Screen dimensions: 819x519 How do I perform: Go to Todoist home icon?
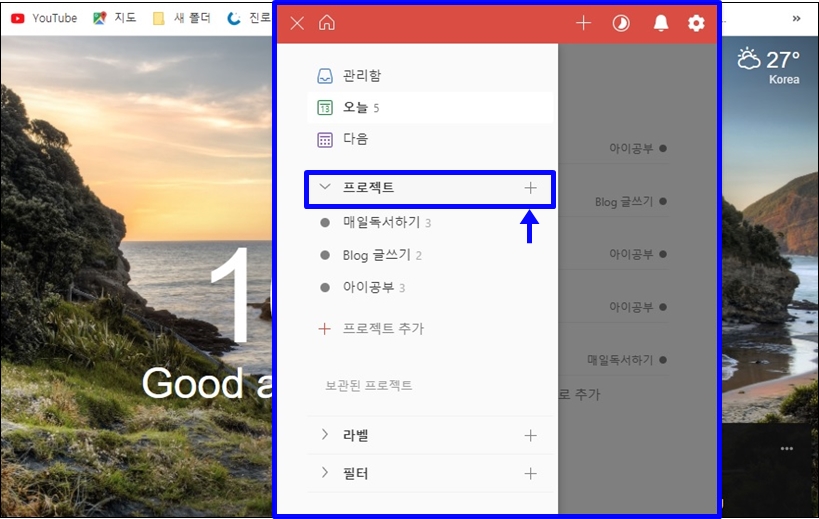pos(327,22)
